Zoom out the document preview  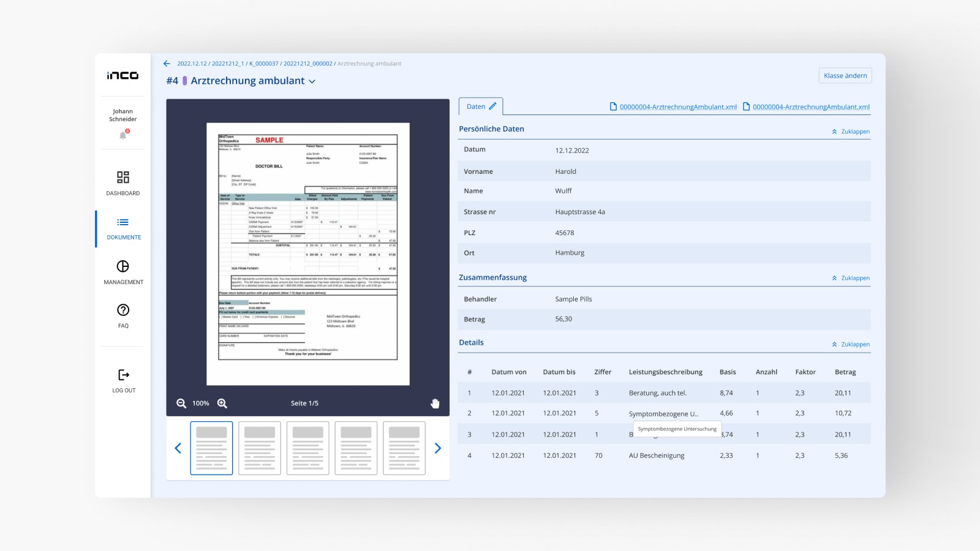point(181,403)
